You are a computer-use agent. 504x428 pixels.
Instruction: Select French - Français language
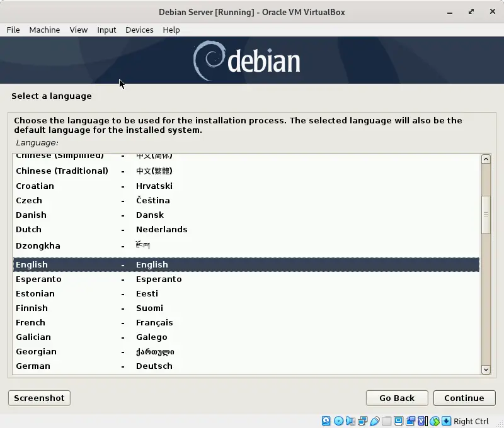[246, 322]
